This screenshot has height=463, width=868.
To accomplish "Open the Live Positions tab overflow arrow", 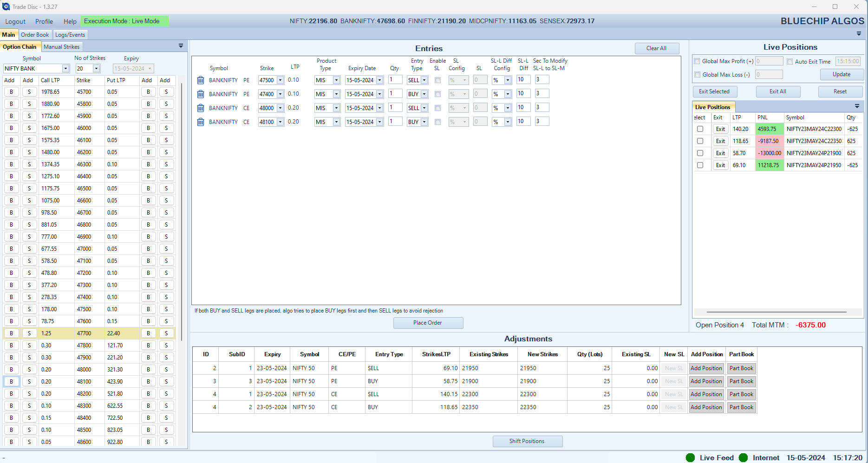I will [857, 106].
